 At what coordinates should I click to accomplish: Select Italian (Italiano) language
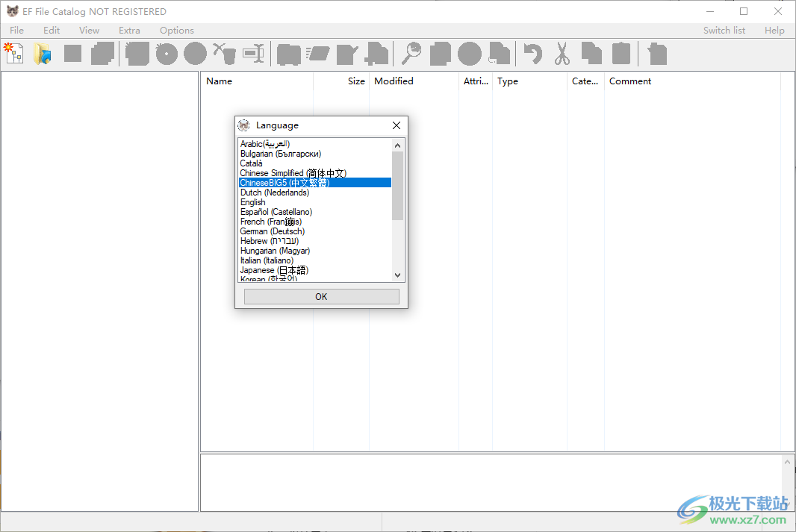[x=315, y=260]
